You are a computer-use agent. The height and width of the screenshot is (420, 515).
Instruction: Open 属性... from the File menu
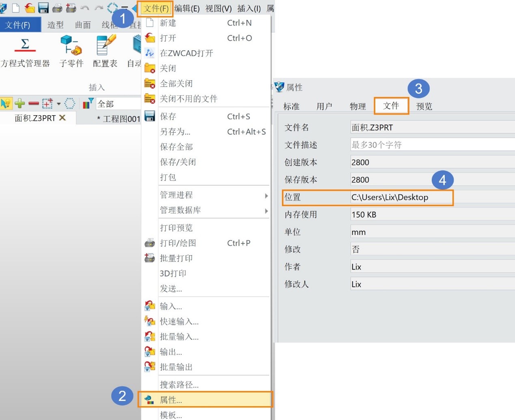click(205, 400)
